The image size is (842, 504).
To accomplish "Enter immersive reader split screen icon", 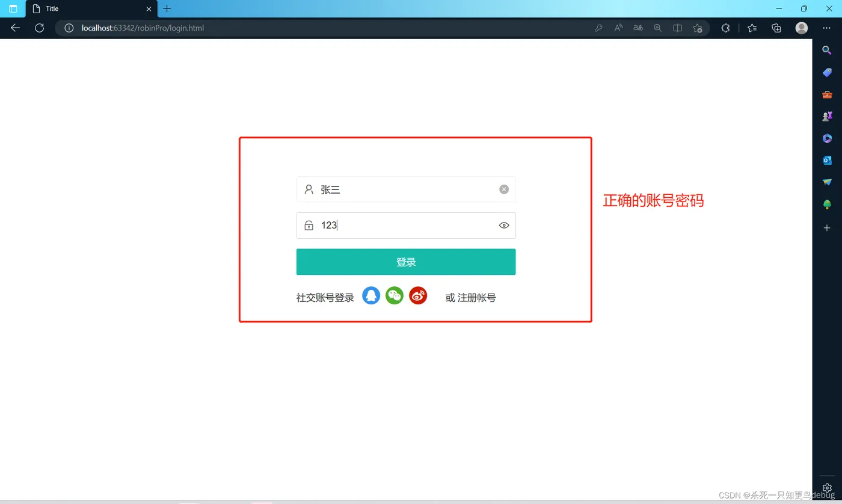I will tap(677, 28).
